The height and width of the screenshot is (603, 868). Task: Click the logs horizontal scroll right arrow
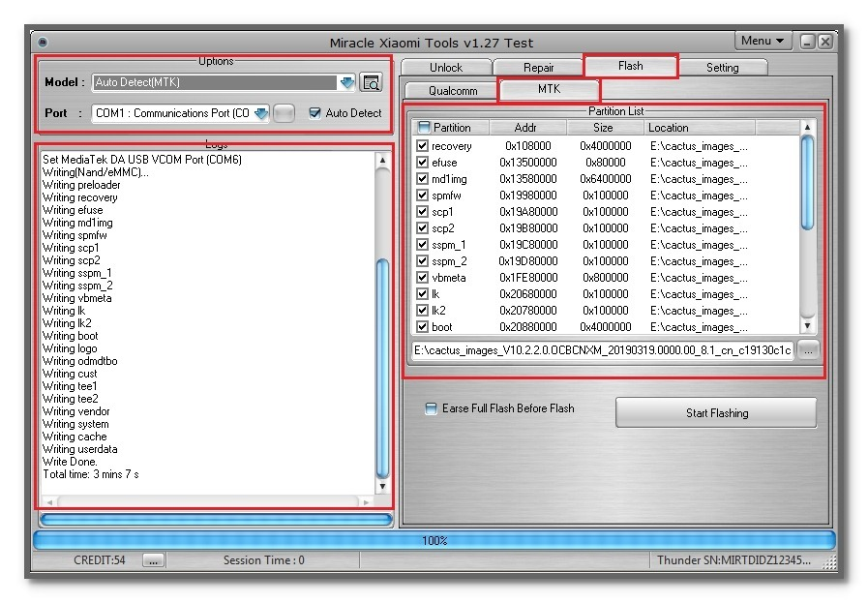(366, 502)
